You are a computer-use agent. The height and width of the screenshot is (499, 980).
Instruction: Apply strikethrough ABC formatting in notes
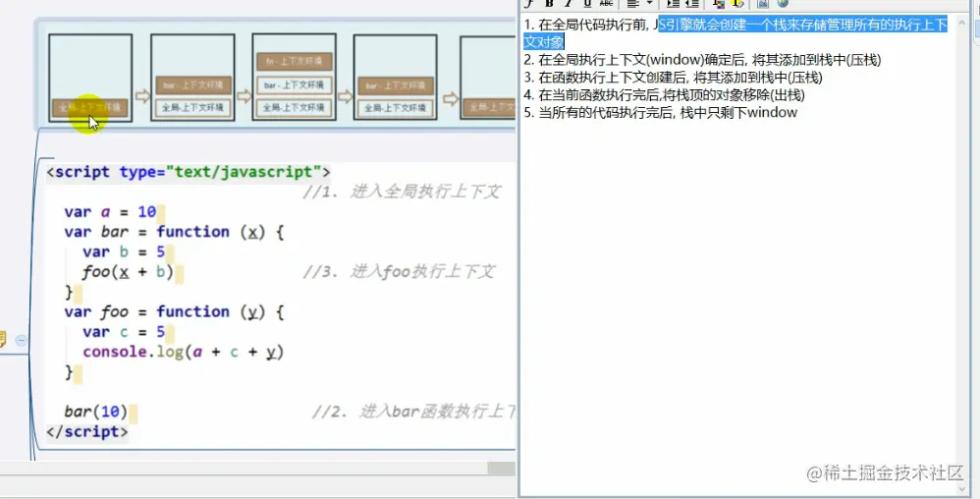[x=606, y=4]
